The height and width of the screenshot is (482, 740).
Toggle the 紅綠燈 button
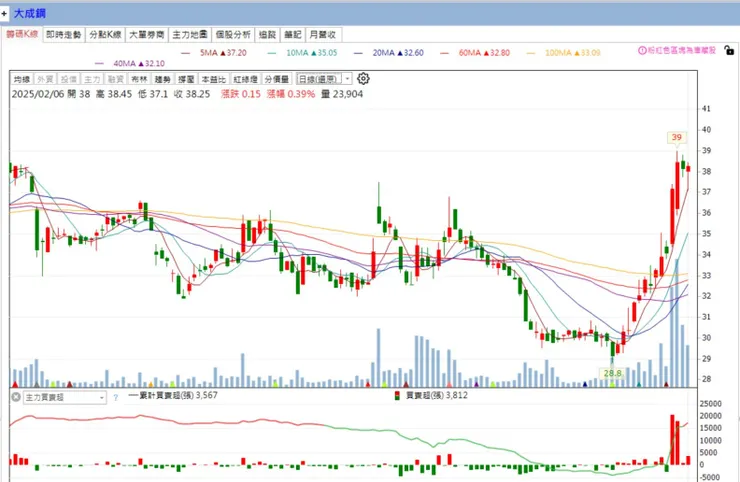click(x=245, y=79)
